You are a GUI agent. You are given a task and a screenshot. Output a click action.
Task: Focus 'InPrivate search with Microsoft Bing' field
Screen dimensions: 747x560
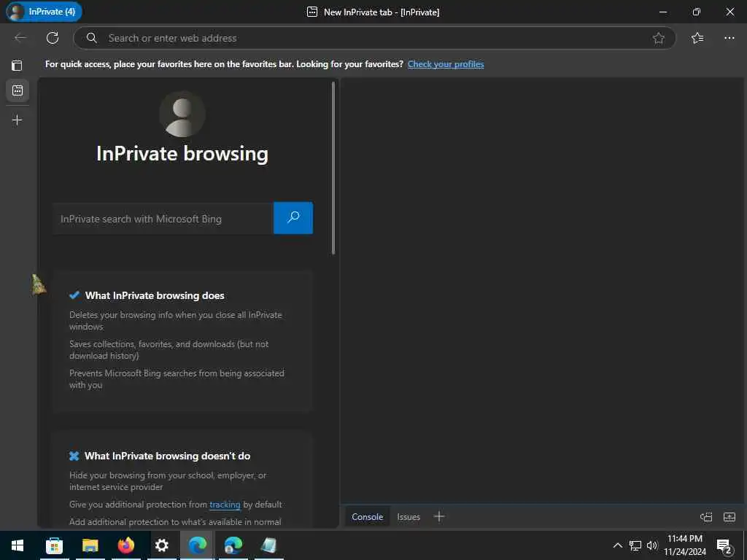[x=163, y=219]
